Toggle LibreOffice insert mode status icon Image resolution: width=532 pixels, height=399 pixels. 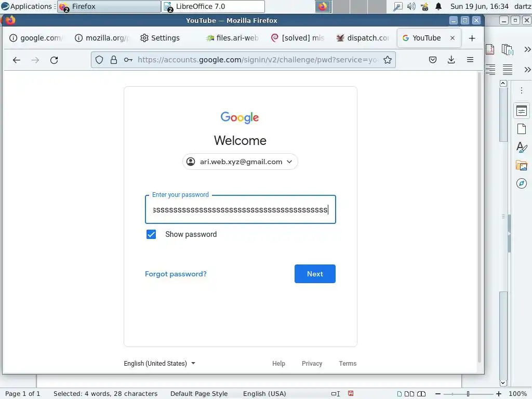[x=336, y=394]
